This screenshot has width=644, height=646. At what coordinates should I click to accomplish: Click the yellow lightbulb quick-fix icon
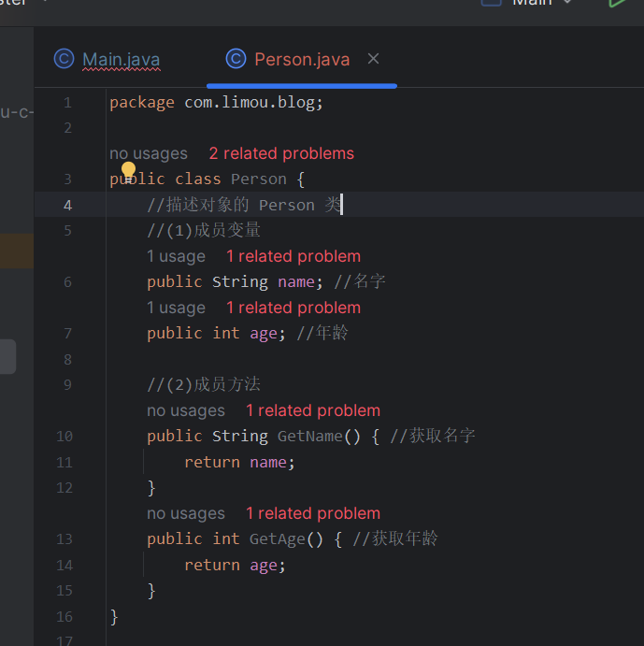click(x=129, y=170)
